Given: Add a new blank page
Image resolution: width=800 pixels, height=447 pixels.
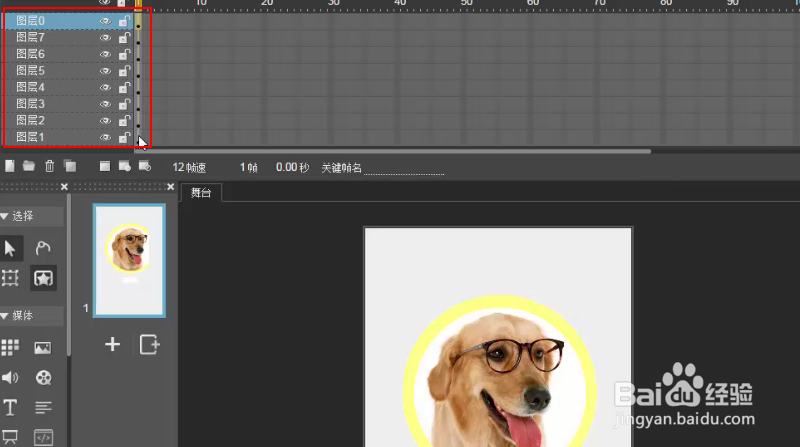Looking at the screenshot, I should [x=112, y=344].
